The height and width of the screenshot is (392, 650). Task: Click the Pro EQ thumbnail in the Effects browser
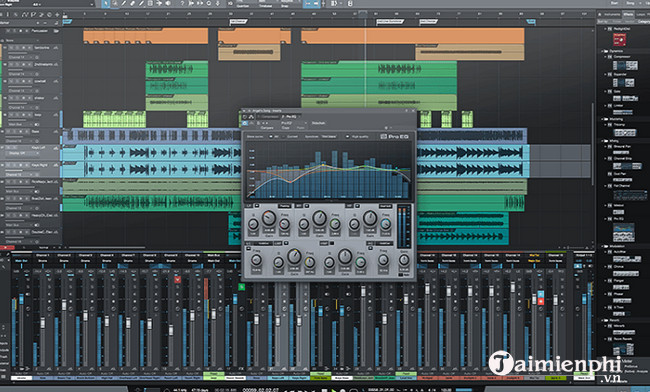(x=623, y=232)
